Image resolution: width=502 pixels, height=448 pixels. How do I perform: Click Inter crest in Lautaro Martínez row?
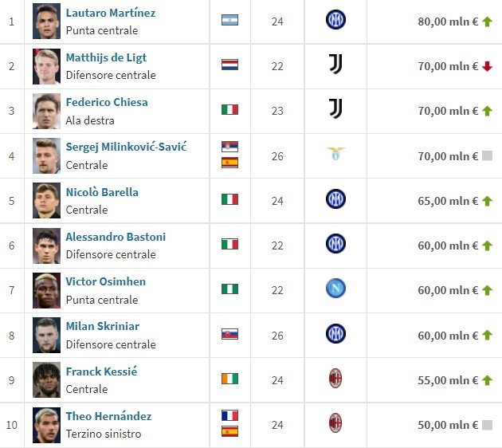click(335, 20)
